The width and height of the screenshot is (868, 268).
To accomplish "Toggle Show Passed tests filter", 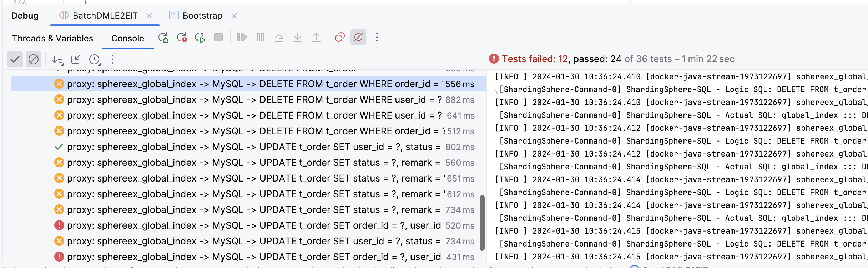I will (x=15, y=59).
